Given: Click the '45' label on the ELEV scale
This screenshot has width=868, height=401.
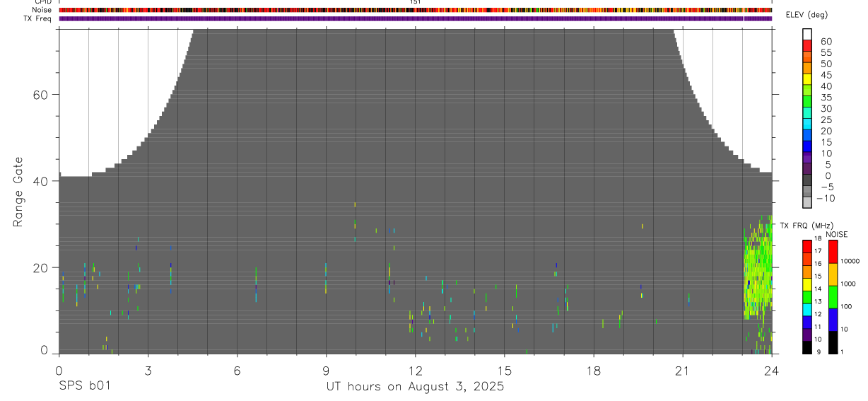Looking at the screenshot, I should 826,76.
